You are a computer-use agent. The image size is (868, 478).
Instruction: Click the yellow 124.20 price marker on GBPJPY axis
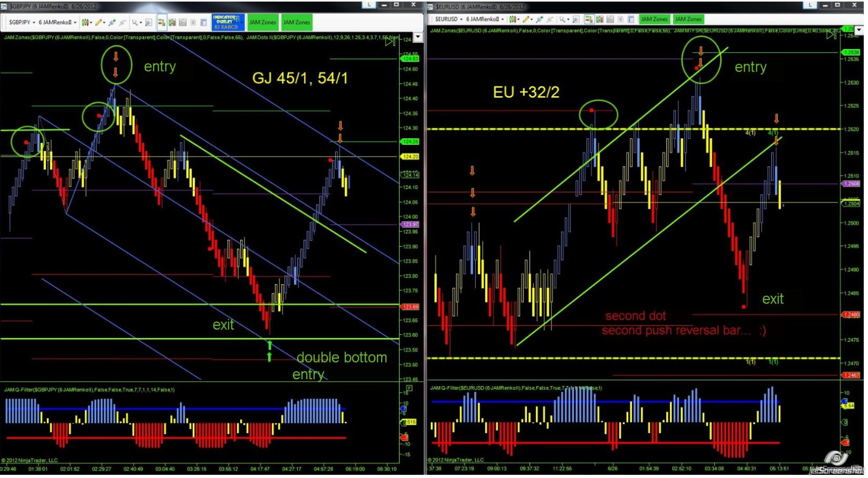tap(410, 156)
